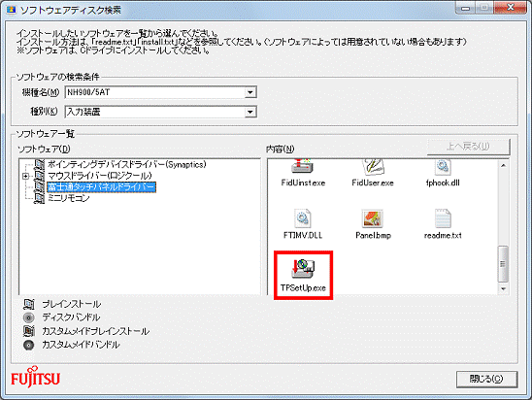The width and height of the screenshot is (532, 400).
Task: Click the contents list scrollbar thumb
Action: (503, 264)
